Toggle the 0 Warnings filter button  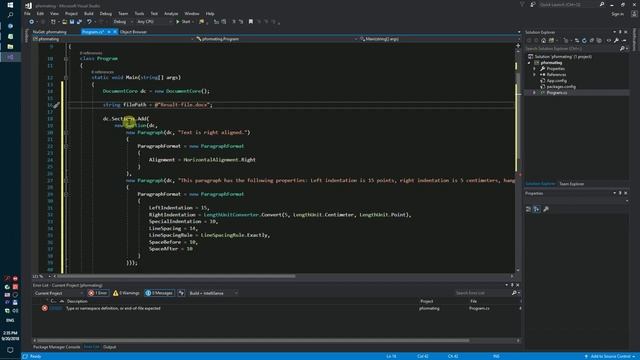(x=126, y=293)
